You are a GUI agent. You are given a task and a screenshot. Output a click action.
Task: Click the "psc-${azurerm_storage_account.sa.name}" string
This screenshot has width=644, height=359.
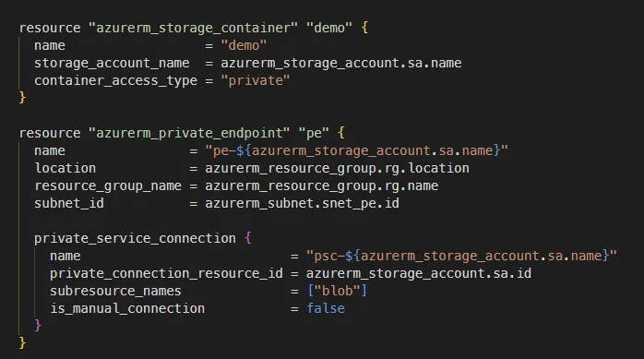coord(461,256)
